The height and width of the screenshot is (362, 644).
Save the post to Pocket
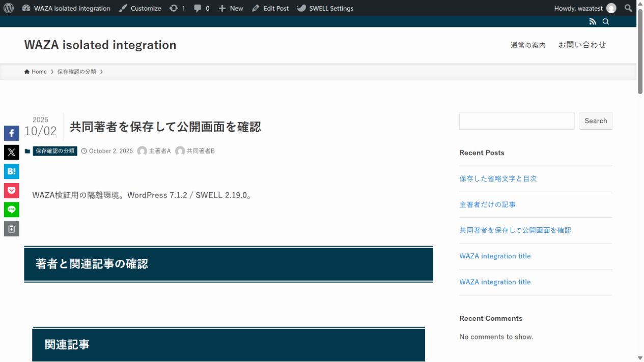(12, 191)
